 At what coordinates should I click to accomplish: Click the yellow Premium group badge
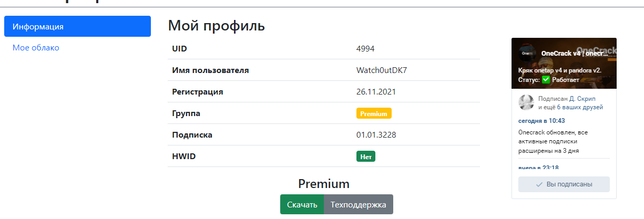(374, 113)
